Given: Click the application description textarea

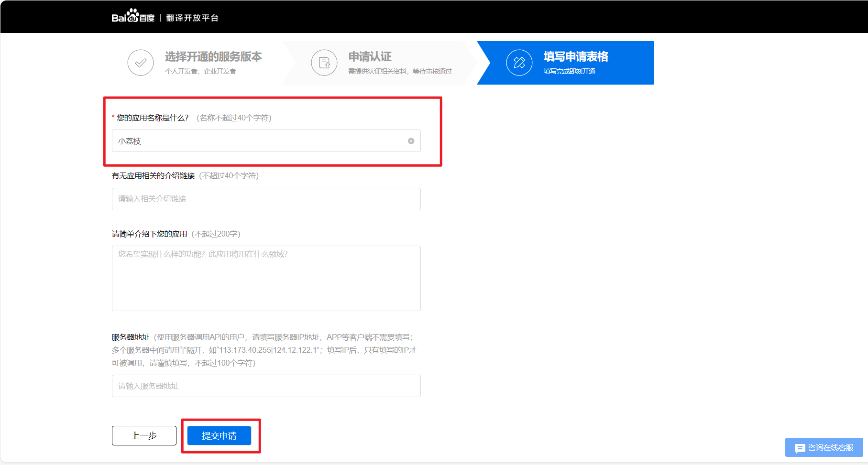Looking at the screenshot, I should pos(266,278).
